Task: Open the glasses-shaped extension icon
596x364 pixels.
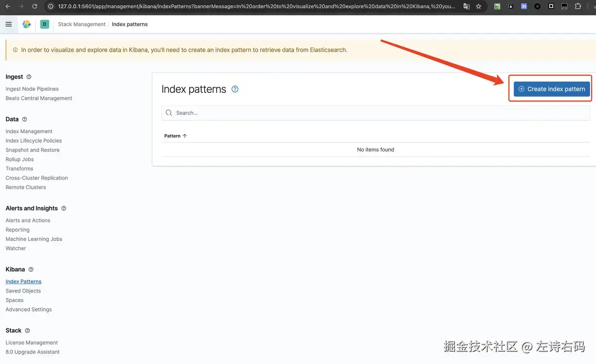Action: [564, 6]
